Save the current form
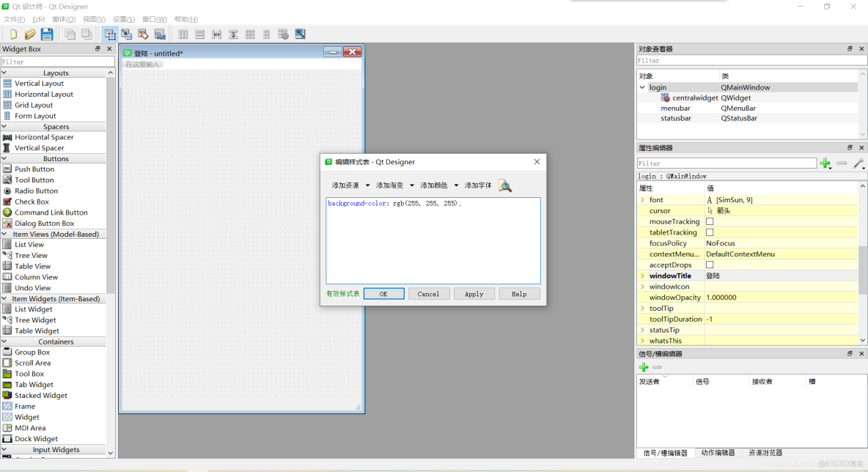The image size is (868, 472). (x=46, y=34)
